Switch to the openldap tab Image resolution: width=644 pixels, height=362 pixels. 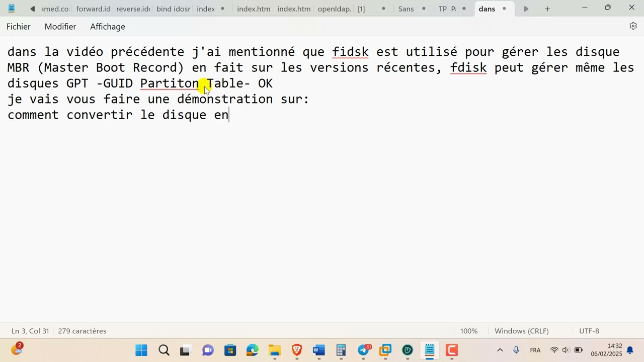click(334, 9)
